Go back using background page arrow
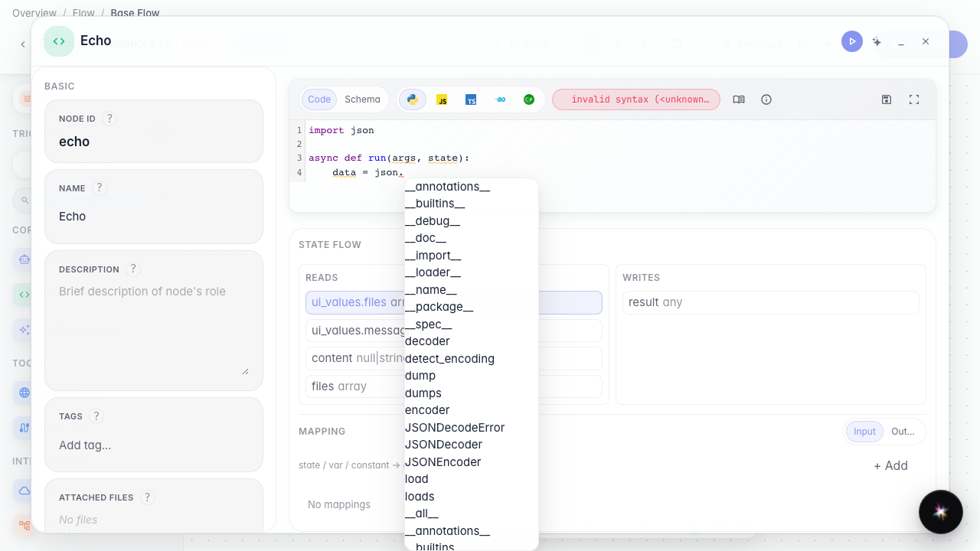The image size is (980, 551). tap(22, 45)
